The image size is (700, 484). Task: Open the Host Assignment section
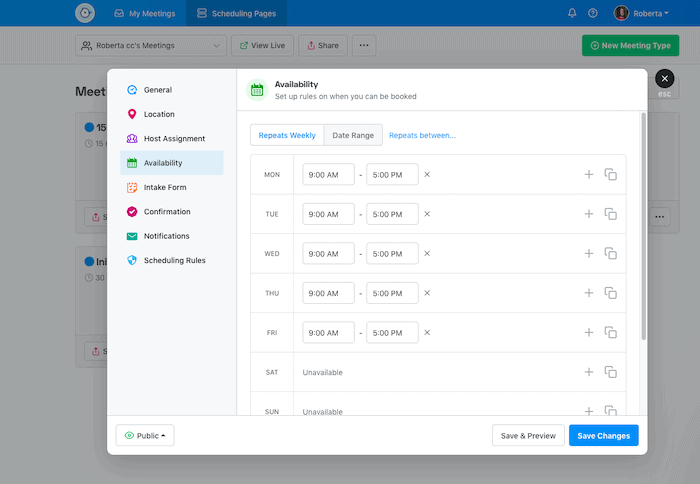pos(172,138)
